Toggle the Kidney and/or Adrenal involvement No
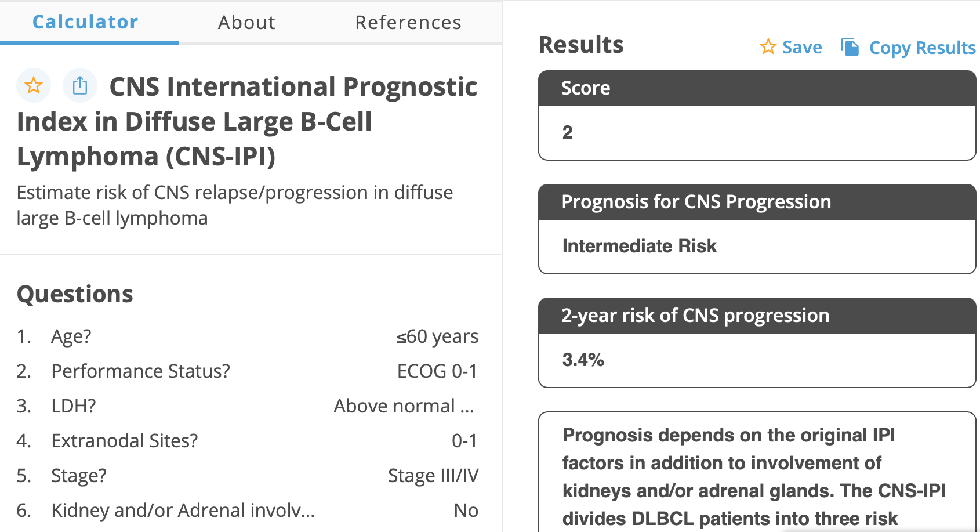The image size is (980, 532). (466, 511)
